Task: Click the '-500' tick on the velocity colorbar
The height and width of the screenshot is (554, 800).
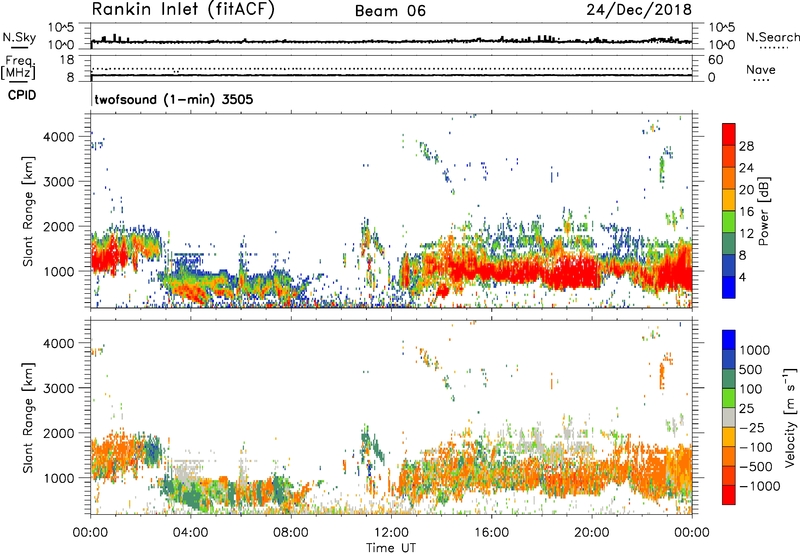Action: [x=756, y=466]
